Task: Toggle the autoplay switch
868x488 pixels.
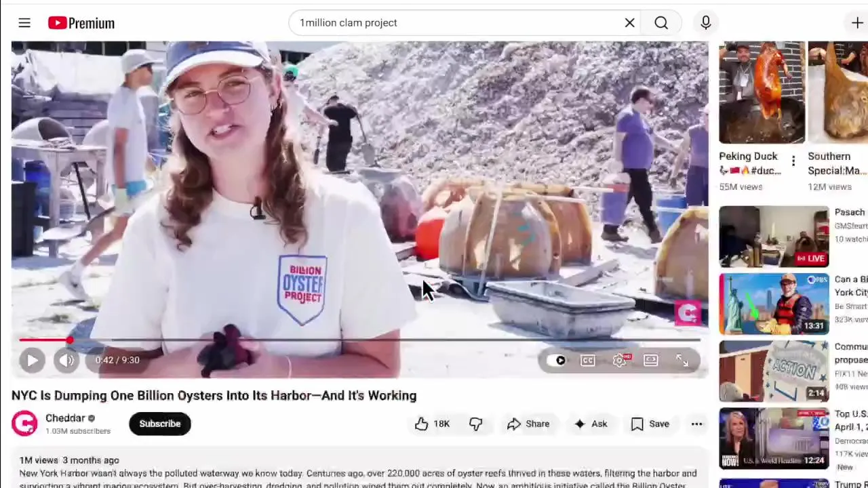Action: pos(557,361)
